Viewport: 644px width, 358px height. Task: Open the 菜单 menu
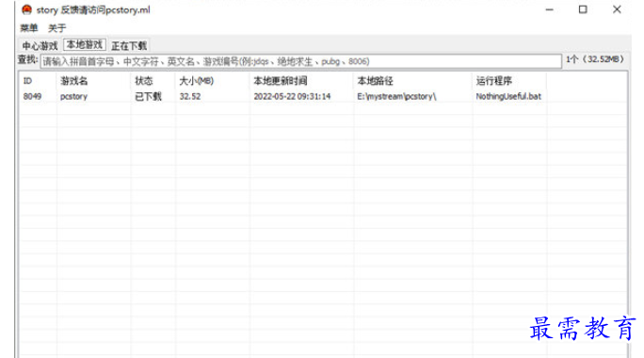click(29, 28)
